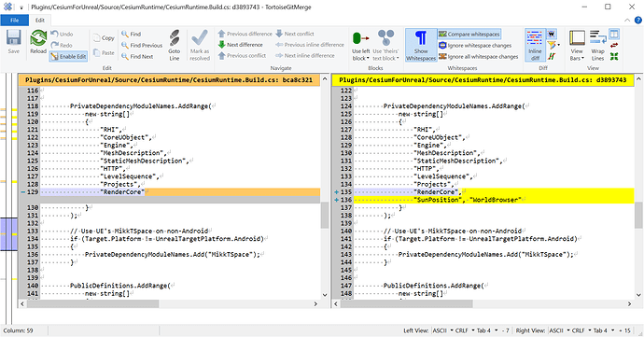Viewport: 644px width, 337px height.
Task: Click the green collapse arrows icon
Action: click(x=614, y=56)
